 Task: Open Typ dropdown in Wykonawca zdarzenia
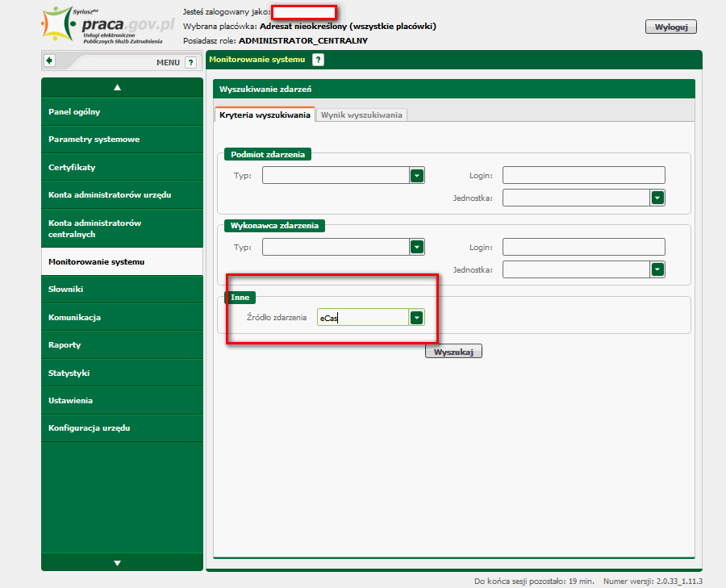pos(417,247)
